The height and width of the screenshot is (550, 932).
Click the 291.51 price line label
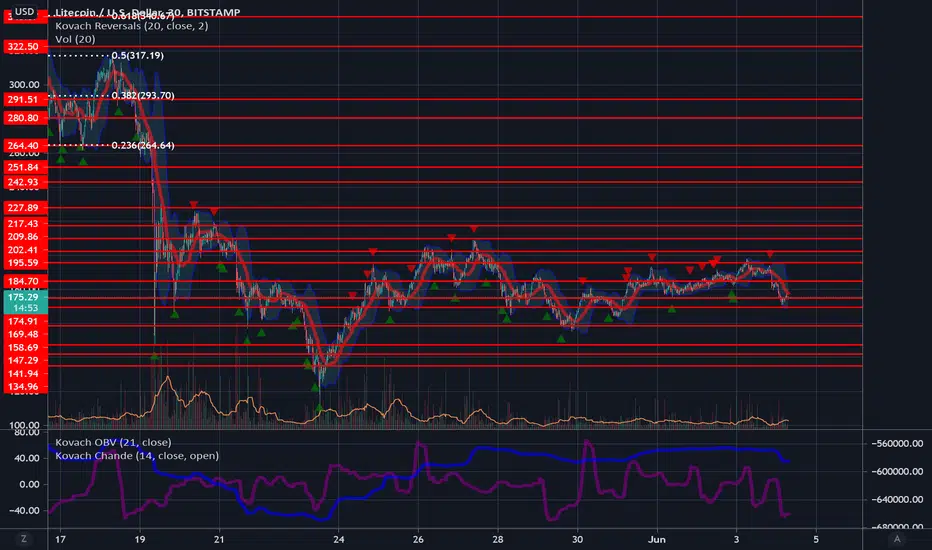24,100
